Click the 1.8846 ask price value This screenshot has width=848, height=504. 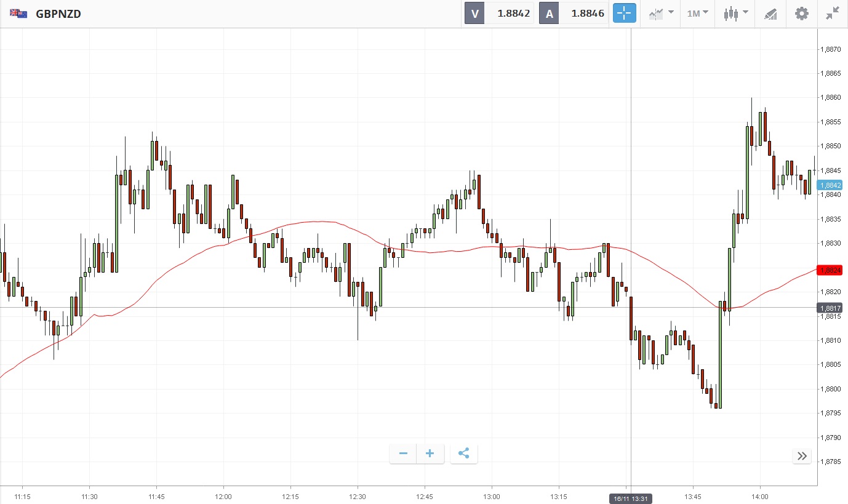point(588,14)
